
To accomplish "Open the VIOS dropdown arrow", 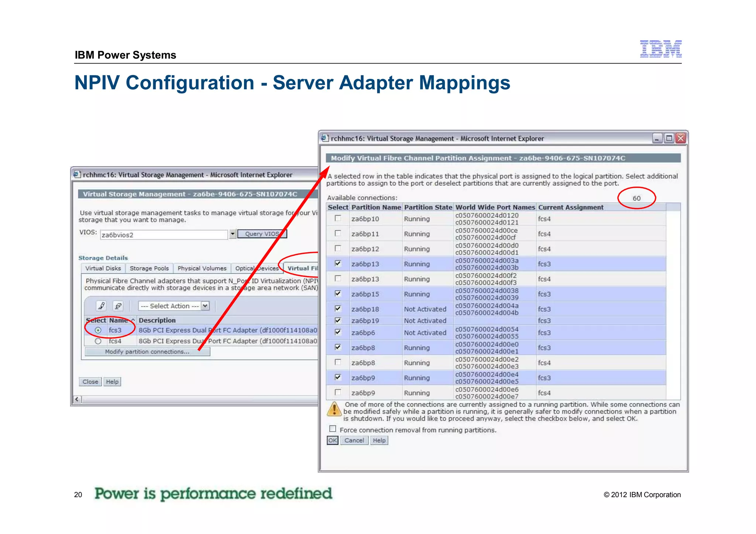I will point(233,234).
